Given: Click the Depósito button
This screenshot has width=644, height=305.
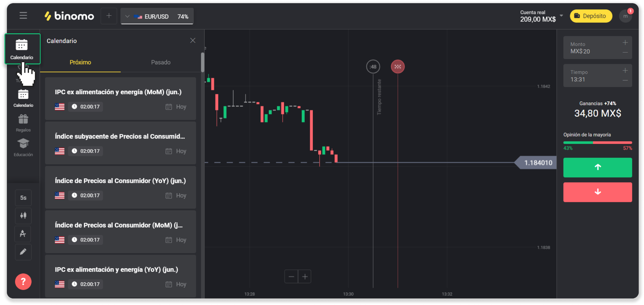Looking at the screenshot, I should coord(591,16).
